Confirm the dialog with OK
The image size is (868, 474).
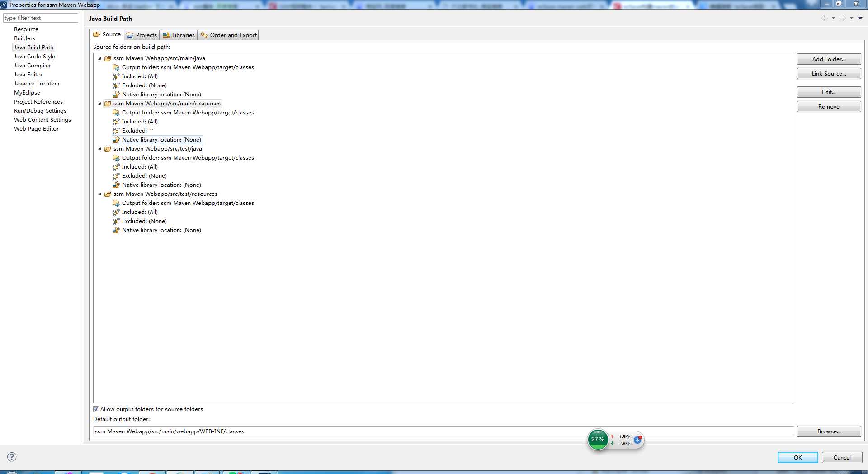797,457
